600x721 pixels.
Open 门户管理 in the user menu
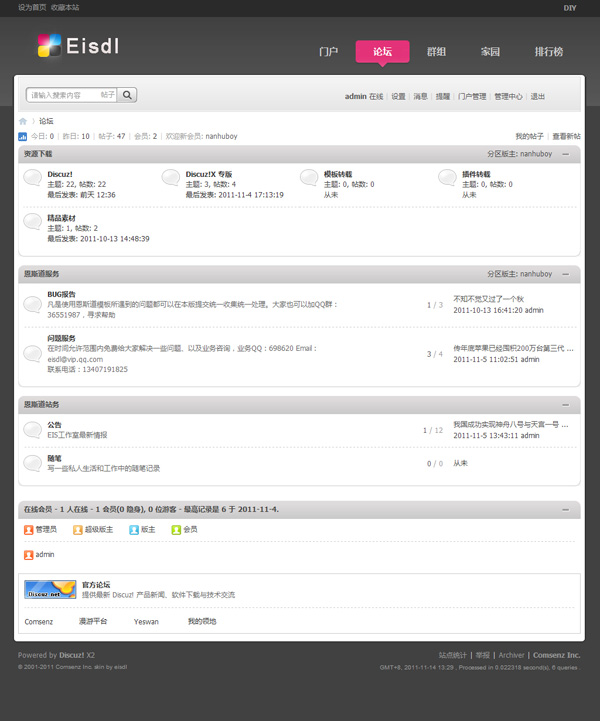[x=472, y=96]
